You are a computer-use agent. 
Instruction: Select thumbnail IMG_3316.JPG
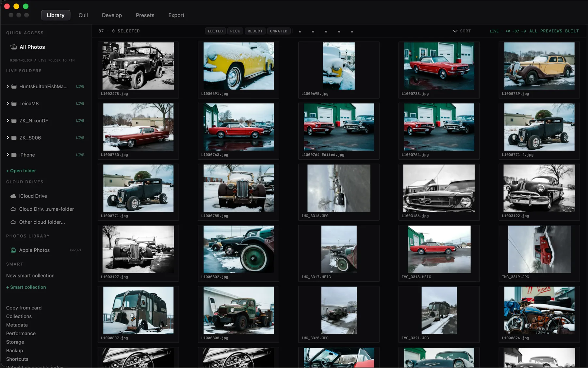(339, 188)
